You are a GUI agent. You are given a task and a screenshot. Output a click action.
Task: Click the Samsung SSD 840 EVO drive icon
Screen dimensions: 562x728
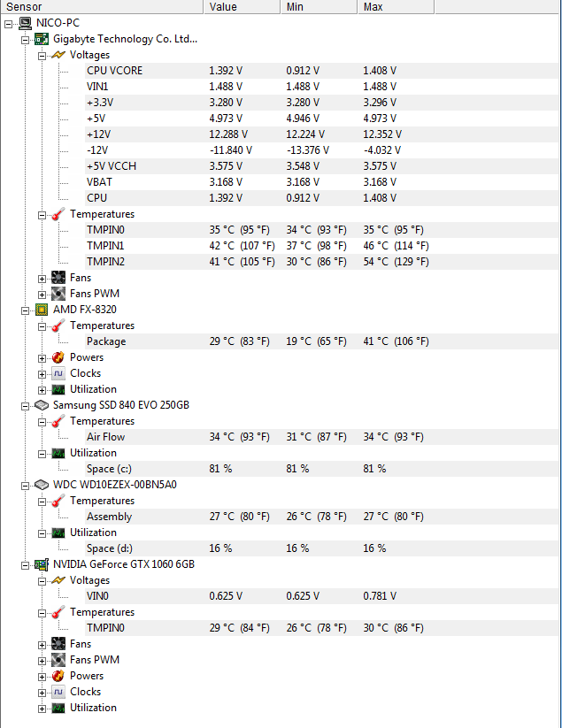coord(42,405)
